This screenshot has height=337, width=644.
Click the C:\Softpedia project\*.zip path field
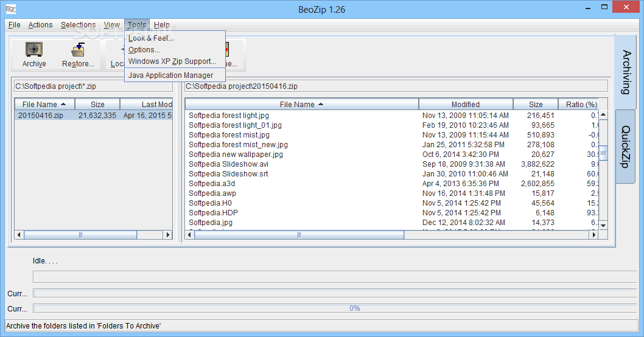point(93,86)
